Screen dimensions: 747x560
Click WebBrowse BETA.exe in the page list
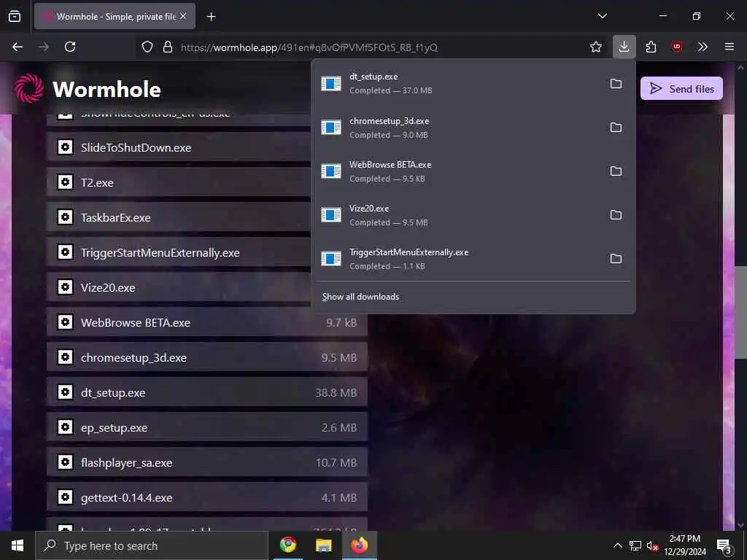click(206, 322)
